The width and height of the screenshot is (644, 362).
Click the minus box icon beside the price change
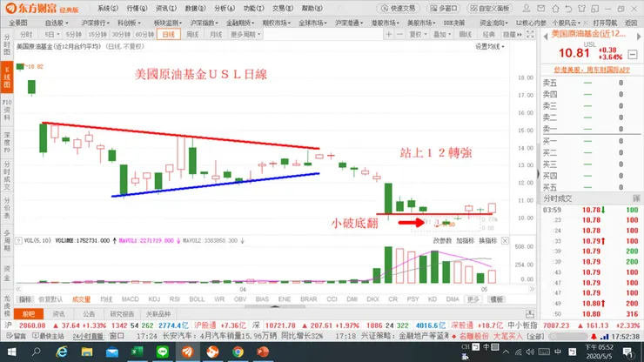coord(633,54)
